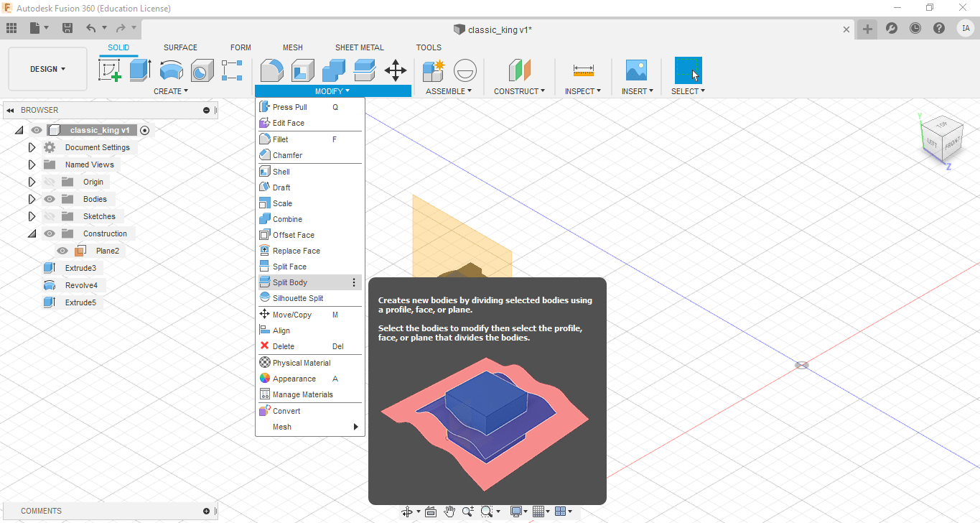Click the Offset Face toolbar icon

pyautogui.click(x=365, y=70)
